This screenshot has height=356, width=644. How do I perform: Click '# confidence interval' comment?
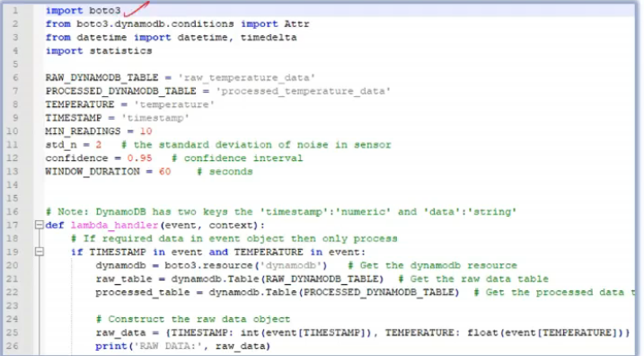coord(237,158)
